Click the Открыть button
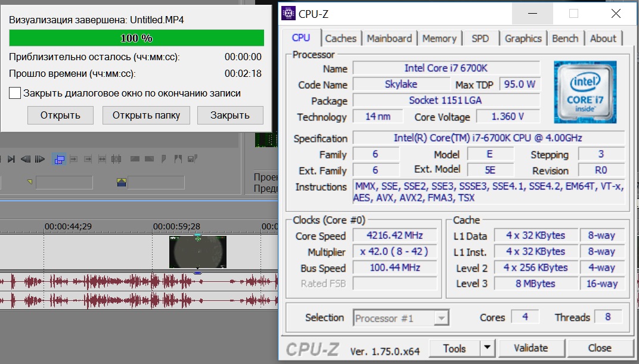 point(60,115)
